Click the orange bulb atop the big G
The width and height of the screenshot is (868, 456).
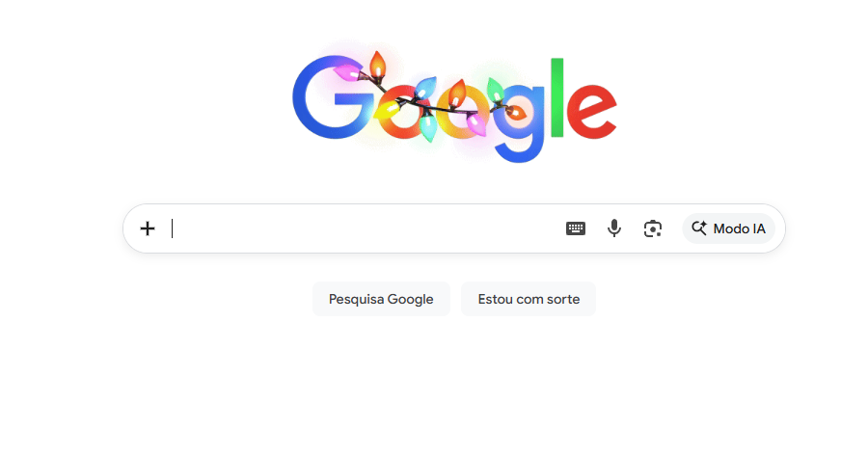(377, 65)
